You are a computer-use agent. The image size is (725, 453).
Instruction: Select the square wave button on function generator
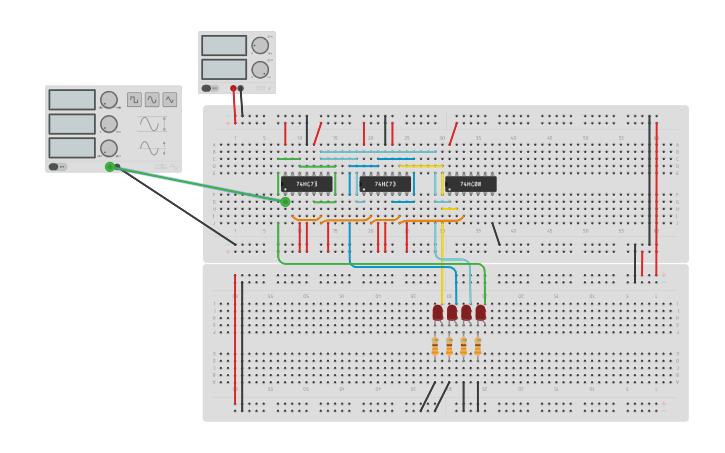point(135,100)
